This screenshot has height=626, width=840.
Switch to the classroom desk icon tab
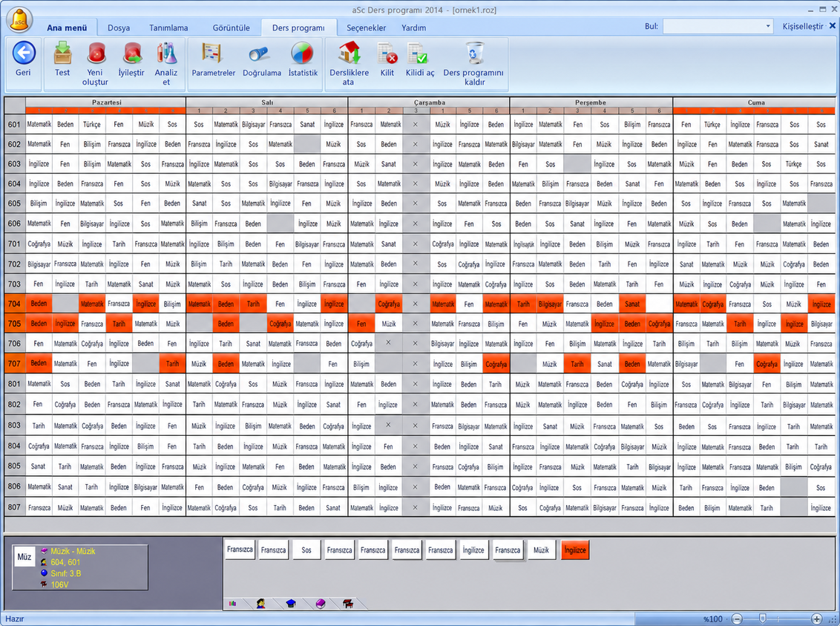pos(348,604)
